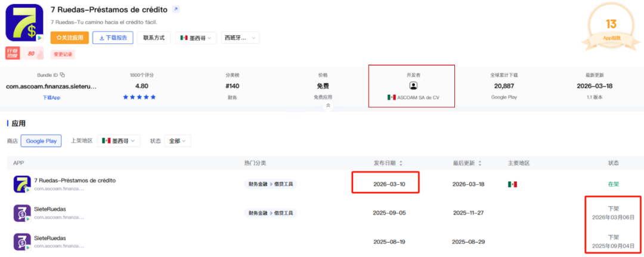Click the 1.1 版本 text
The width and height of the screenshot is (644, 257).
coord(595,98)
